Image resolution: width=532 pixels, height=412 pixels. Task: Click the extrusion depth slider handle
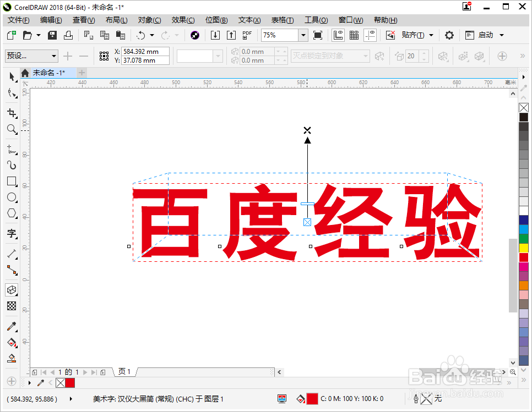click(307, 204)
